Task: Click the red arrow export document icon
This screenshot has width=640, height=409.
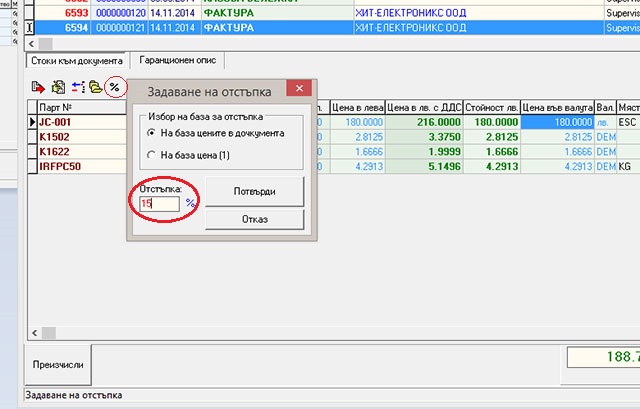Action: click(38, 87)
